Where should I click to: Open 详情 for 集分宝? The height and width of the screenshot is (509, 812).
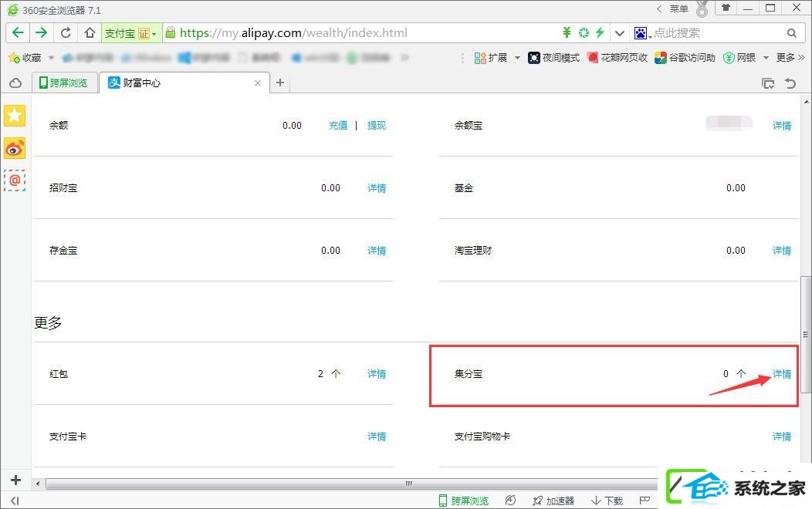point(782,373)
